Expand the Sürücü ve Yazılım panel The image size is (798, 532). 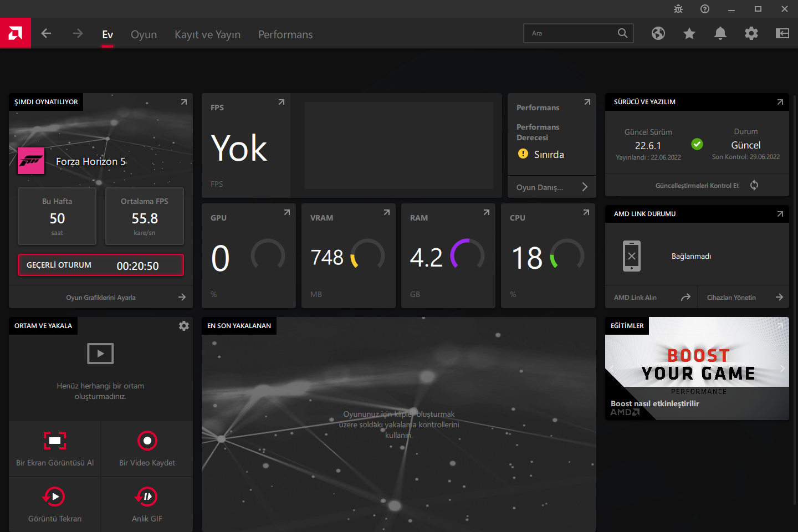780,102
